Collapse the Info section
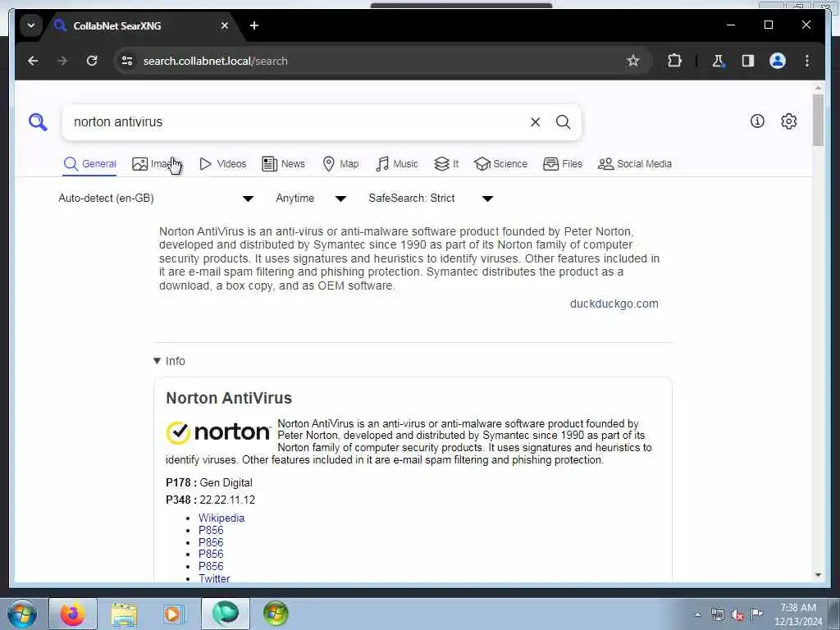This screenshot has height=630, width=840. [169, 361]
